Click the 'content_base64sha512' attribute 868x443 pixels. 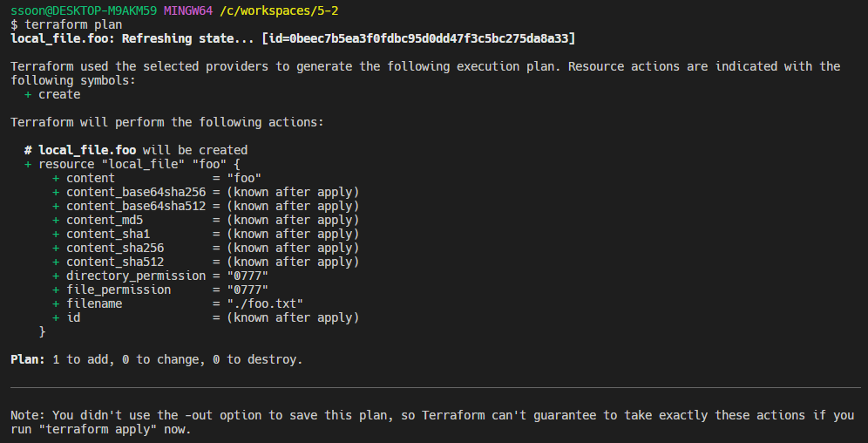pyautogui.click(x=136, y=206)
